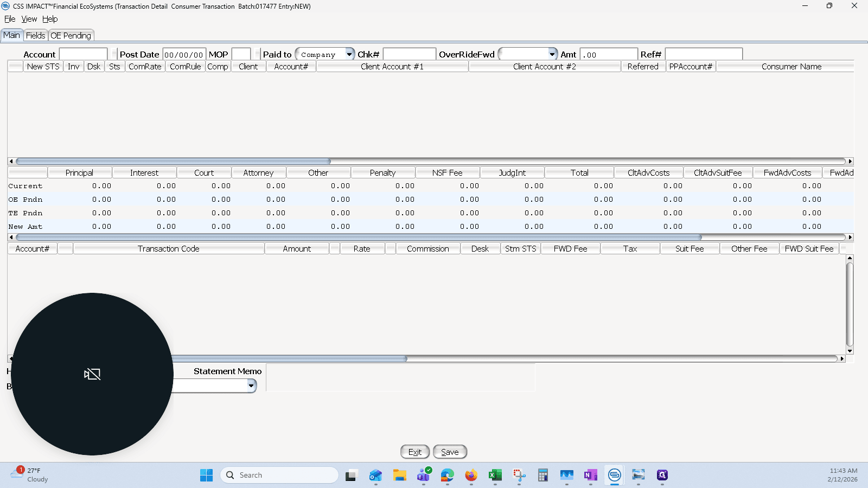Click the Save button
This screenshot has height=488, width=868.
coord(450,452)
